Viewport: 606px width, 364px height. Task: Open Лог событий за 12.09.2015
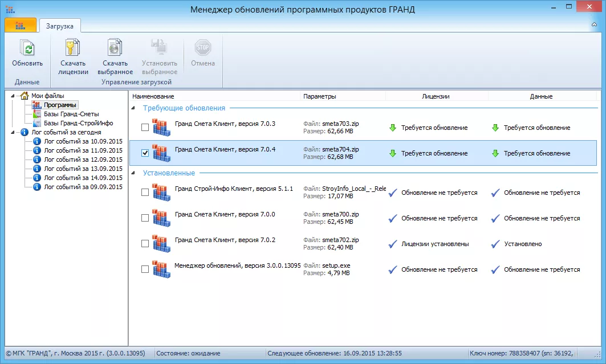pos(83,159)
